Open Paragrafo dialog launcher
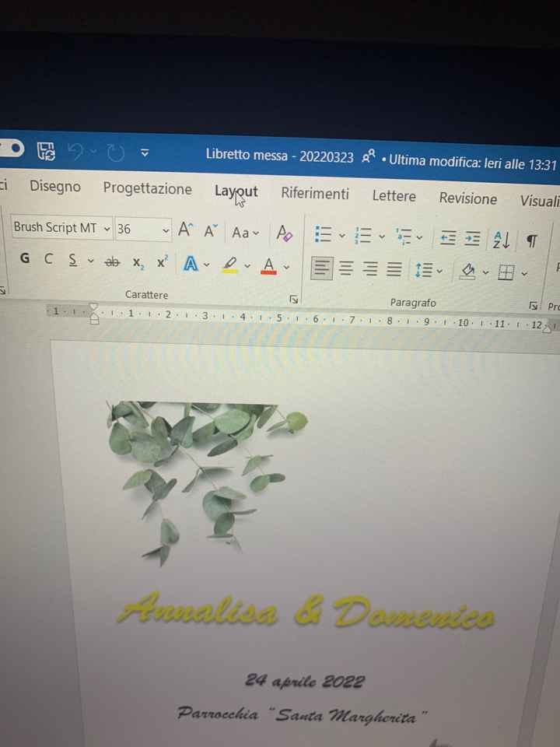 point(534,306)
